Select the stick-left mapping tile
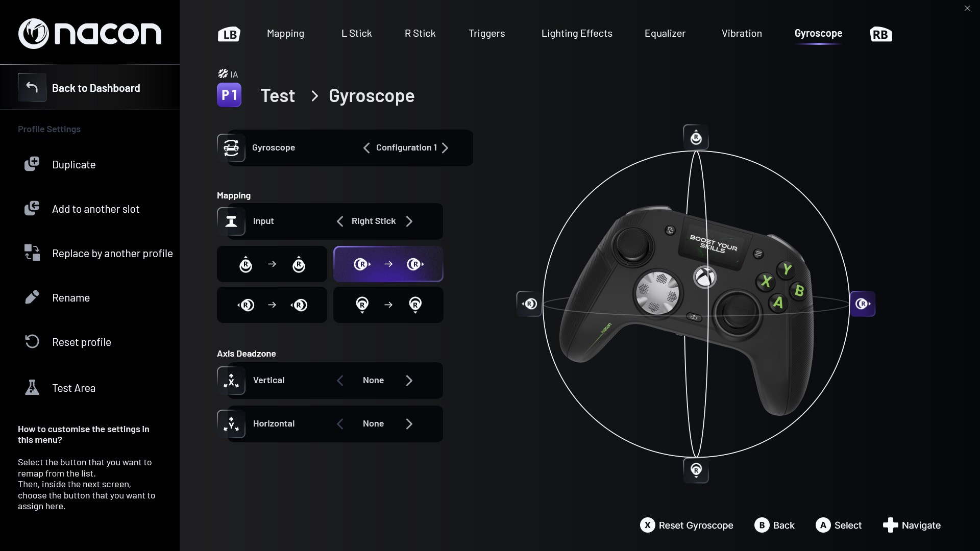The height and width of the screenshot is (551, 980). pyautogui.click(x=272, y=305)
